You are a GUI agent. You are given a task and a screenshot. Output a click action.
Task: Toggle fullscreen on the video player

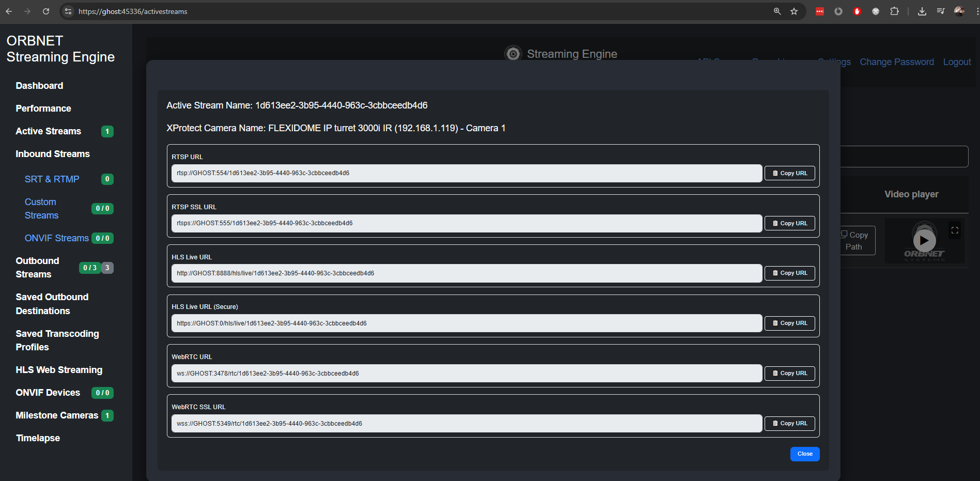pos(955,230)
